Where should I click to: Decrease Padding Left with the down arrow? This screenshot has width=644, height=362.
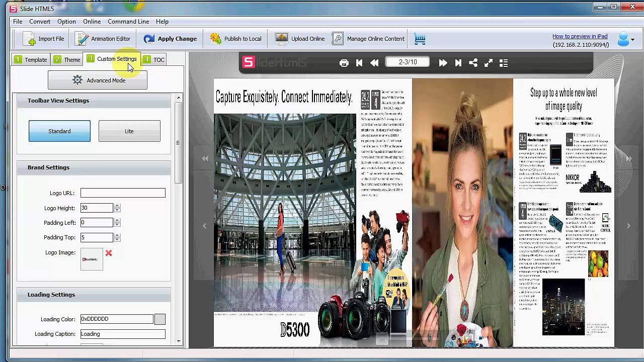coord(117,225)
